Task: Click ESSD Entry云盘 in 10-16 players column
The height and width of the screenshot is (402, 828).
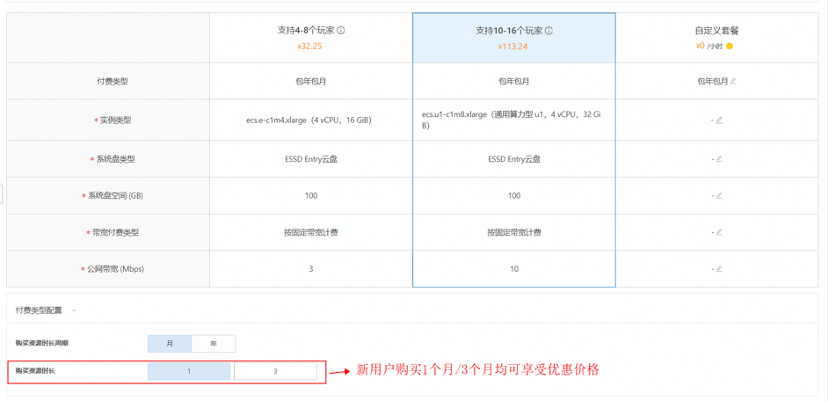Action: point(514,159)
